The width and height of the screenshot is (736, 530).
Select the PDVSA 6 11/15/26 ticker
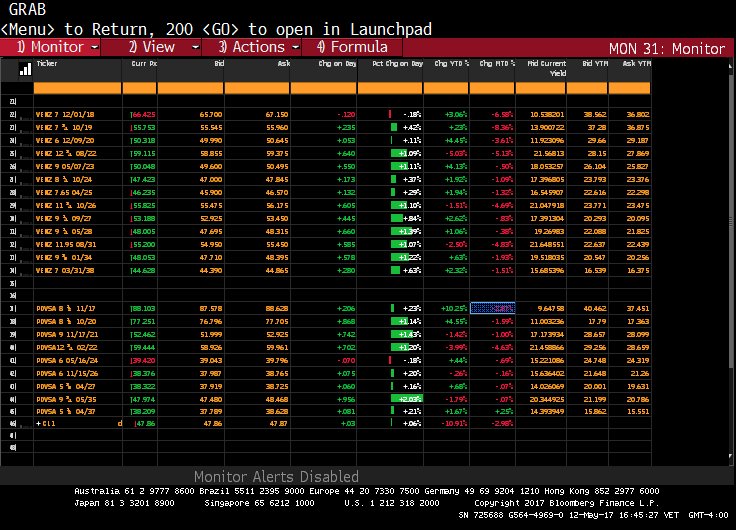(67, 374)
